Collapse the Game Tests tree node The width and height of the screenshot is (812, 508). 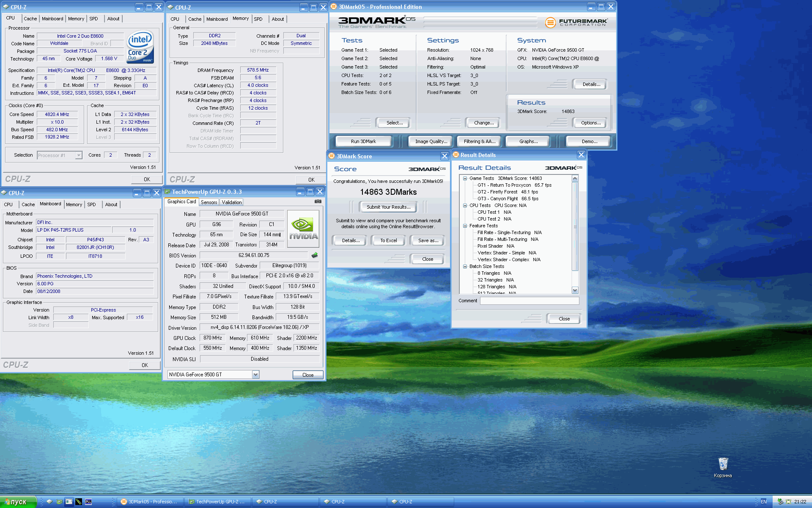point(465,178)
